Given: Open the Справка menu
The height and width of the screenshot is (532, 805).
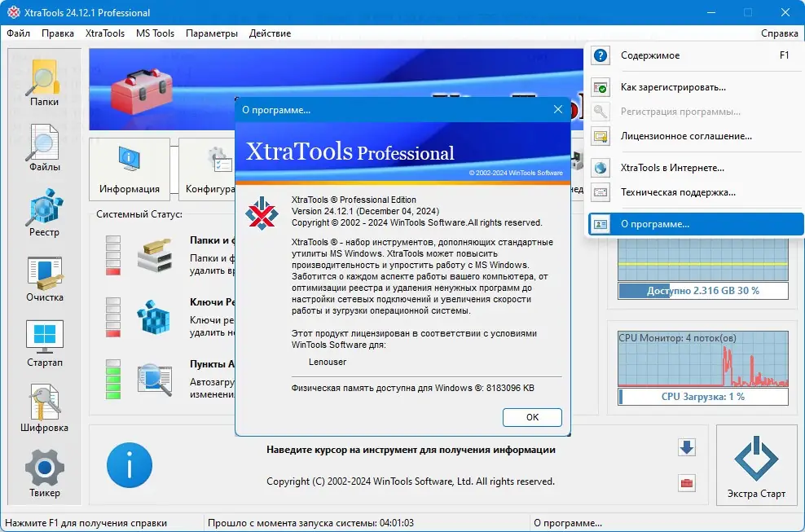Looking at the screenshot, I should pos(779,33).
